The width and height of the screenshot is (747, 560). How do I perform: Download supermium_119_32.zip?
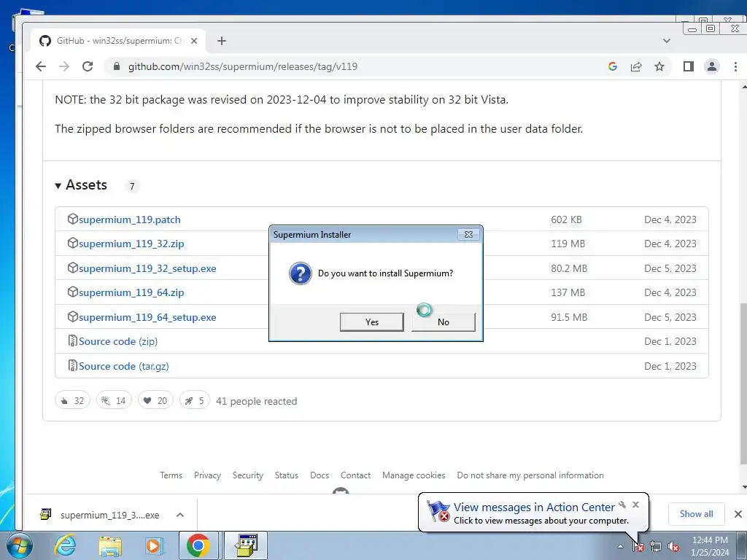[131, 244]
